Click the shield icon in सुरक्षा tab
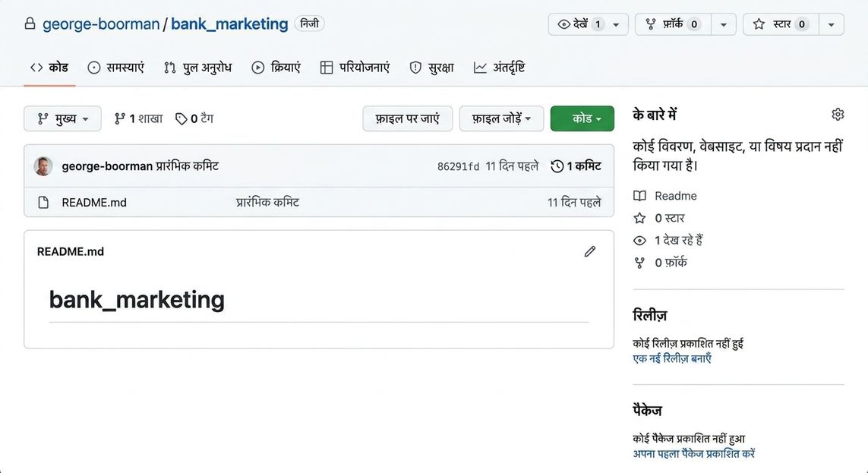The image size is (868, 473). [x=415, y=68]
